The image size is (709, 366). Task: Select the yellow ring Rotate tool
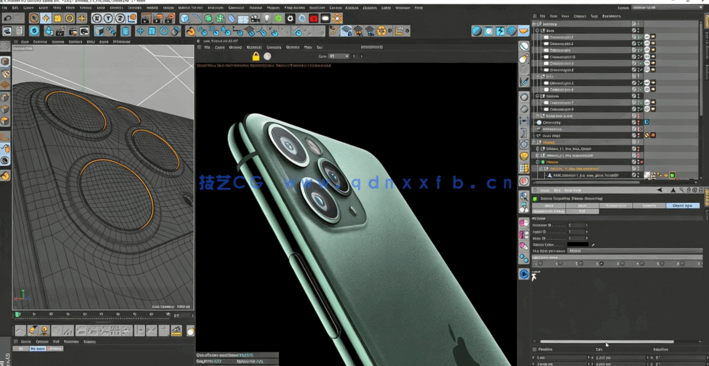pos(69,18)
